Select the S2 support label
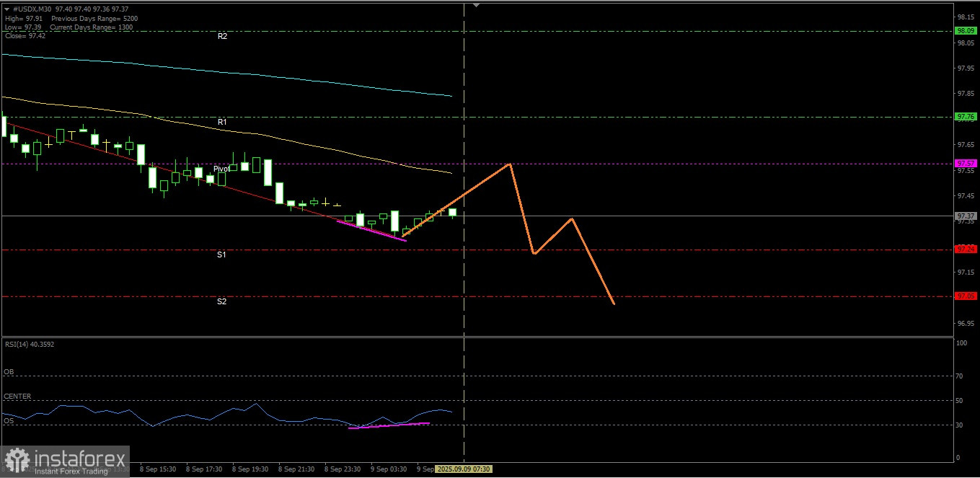This screenshot has width=980, height=478. 222,301
